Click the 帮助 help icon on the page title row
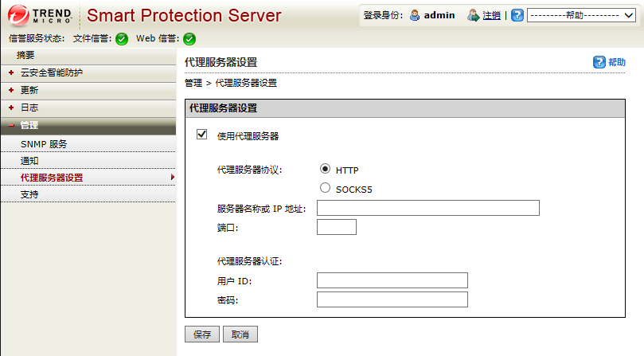Viewport: 644px width, 356px height. [x=599, y=62]
